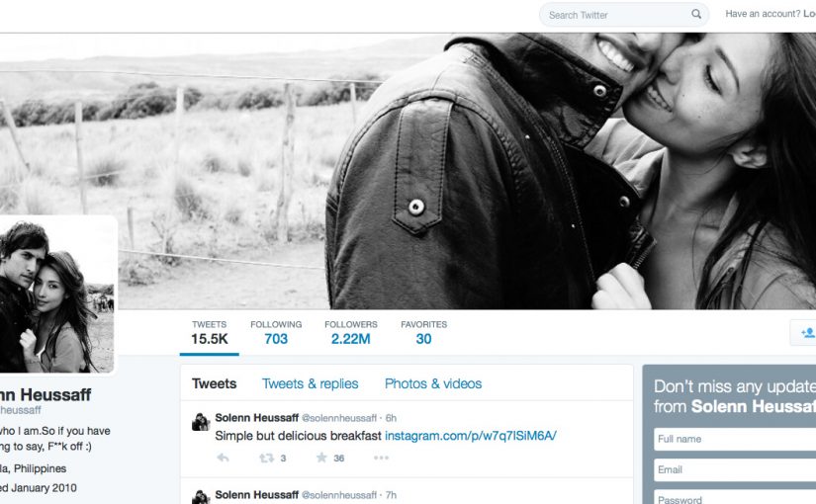Screen dimensions: 816x504
Task: Switch to Tweets & replies tab
Action: (311, 383)
